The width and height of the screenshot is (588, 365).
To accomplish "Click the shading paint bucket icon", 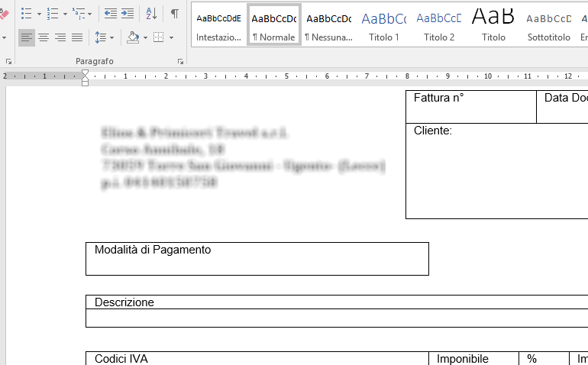I will point(133,37).
